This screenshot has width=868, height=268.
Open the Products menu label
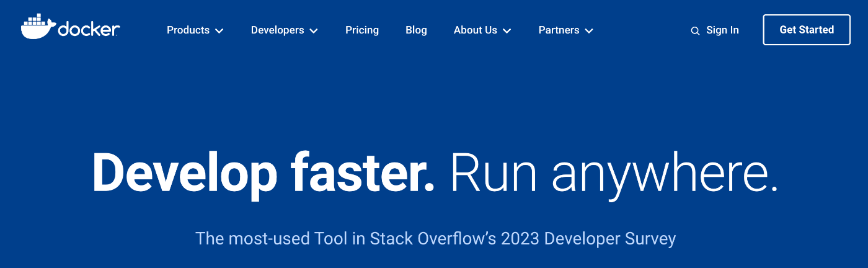188,30
